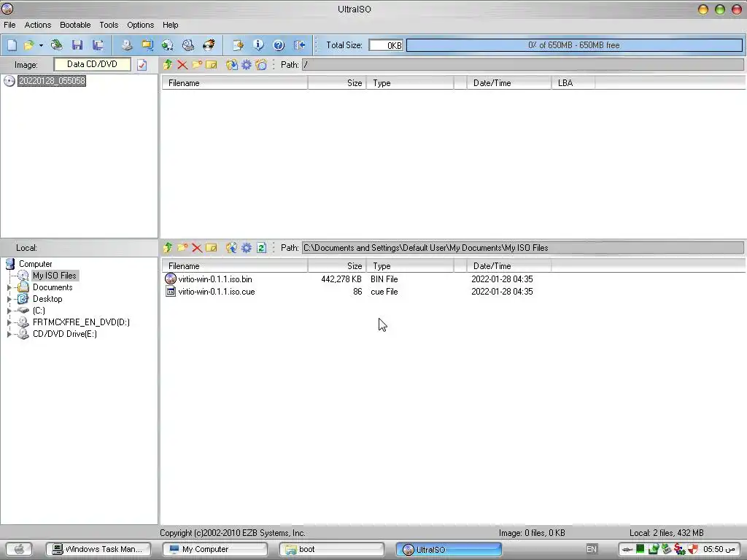
Task: Expand the Desktop tree node
Action: (x=9, y=299)
